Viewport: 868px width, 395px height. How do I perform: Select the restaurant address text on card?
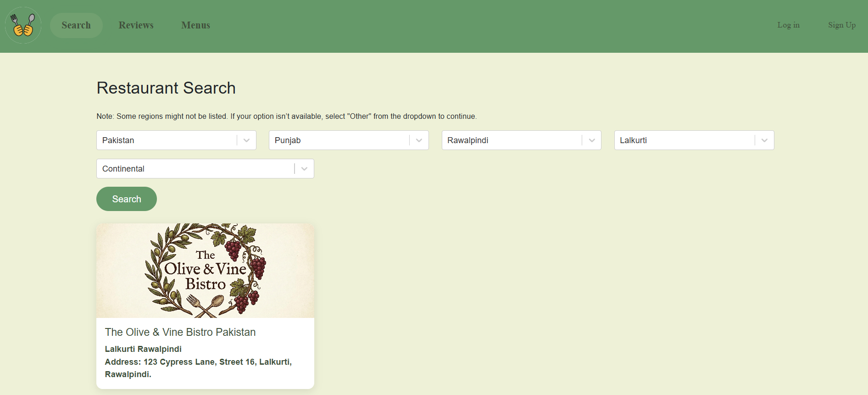pos(198,368)
